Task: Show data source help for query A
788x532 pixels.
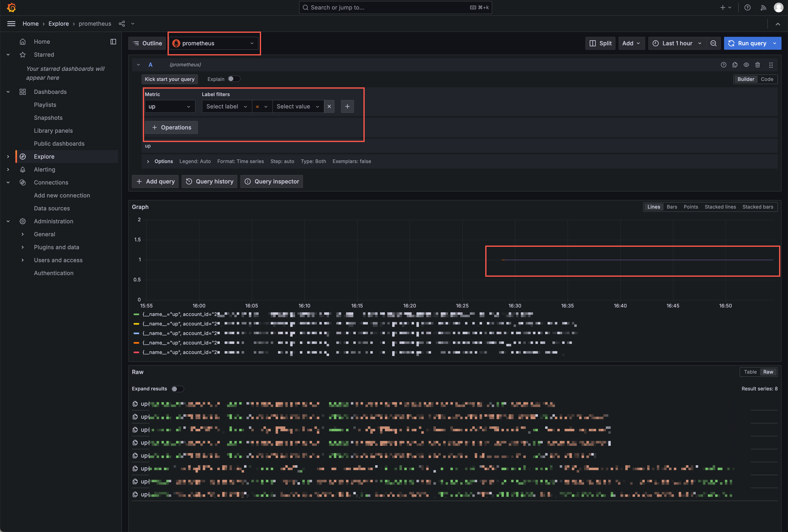Action: click(x=723, y=65)
